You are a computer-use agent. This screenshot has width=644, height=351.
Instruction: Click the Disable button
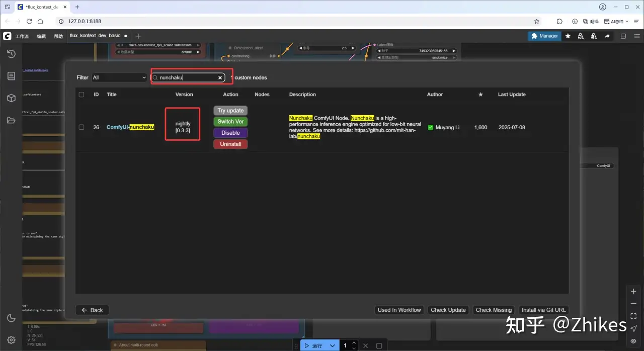[x=230, y=133]
